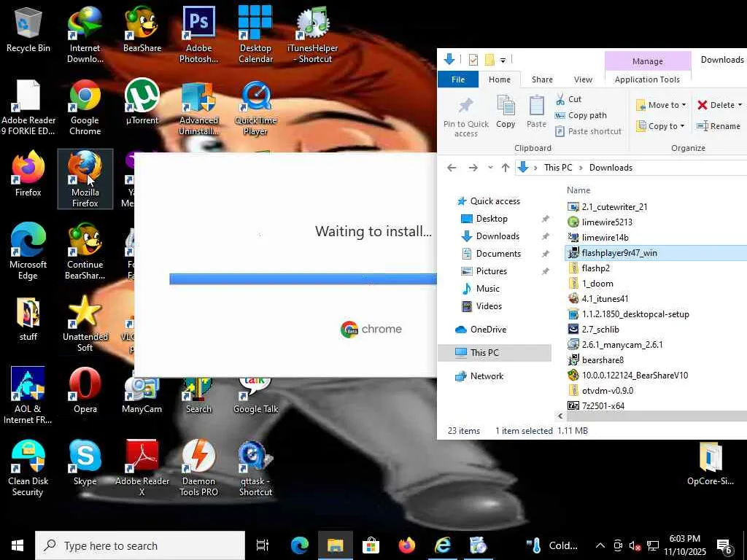Select the Adobe Reader X shortcut

coord(142,467)
